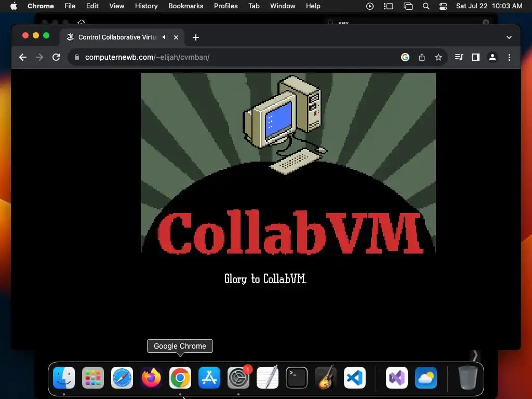This screenshot has width=532, height=399.
Task: Click Google Chrome in the dock
Action: (x=180, y=378)
